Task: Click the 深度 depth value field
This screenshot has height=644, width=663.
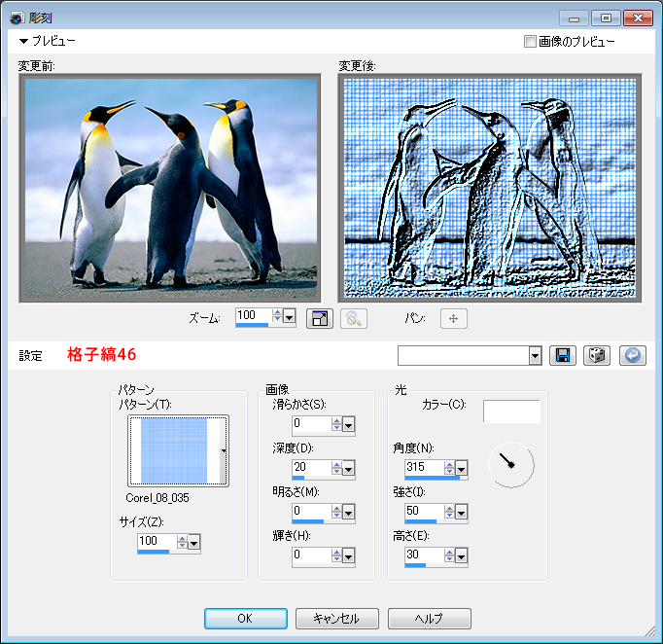Action: pos(311,467)
